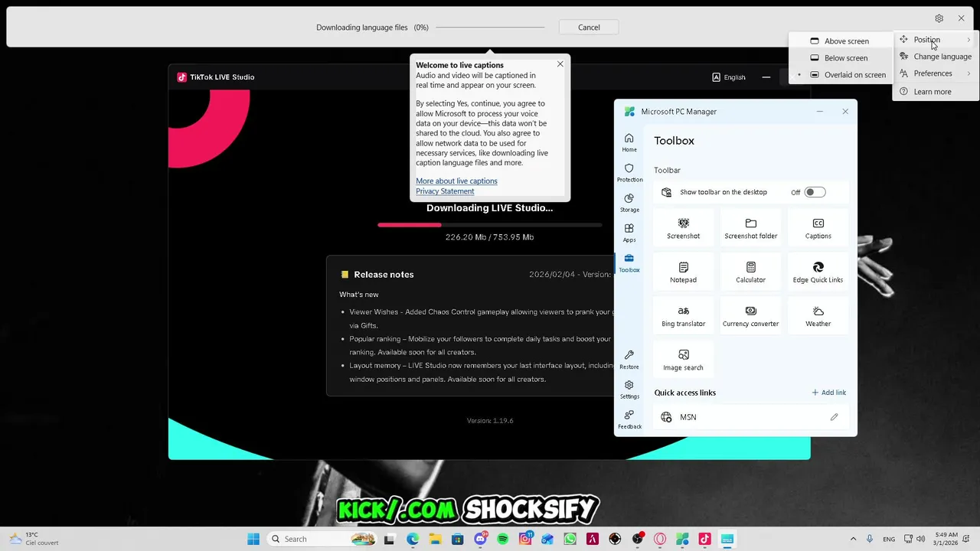Image resolution: width=980 pixels, height=551 pixels.
Task: Open the Weather tool in Toolbox
Action: [x=818, y=316]
